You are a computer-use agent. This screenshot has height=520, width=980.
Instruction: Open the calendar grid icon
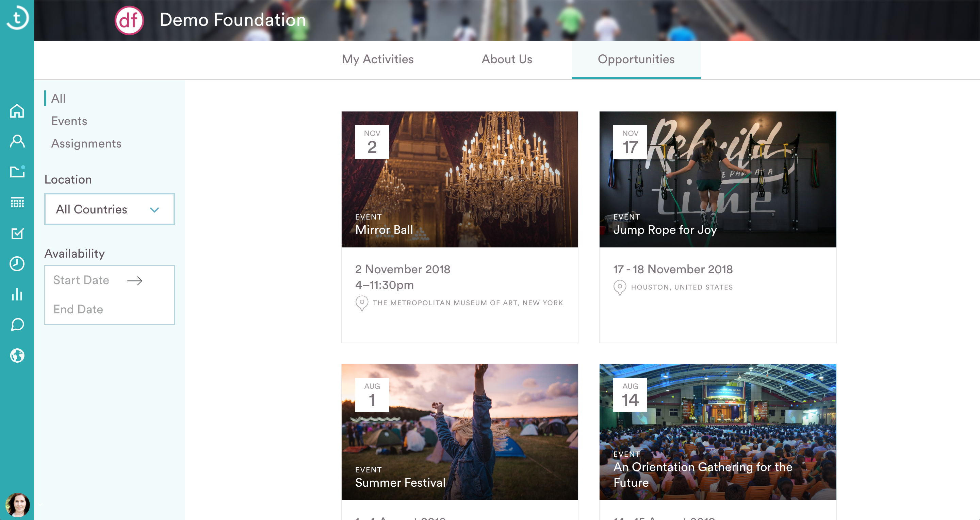[17, 202]
